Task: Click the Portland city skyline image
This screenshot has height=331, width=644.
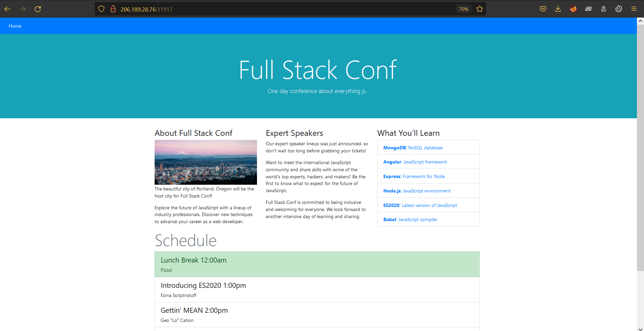Action: coord(206,162)
